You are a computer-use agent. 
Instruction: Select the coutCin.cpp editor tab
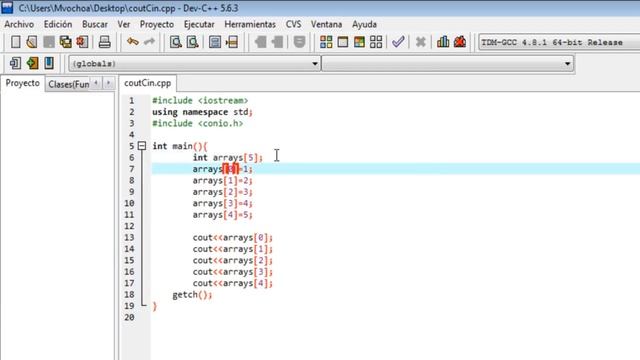coord(147,83)
